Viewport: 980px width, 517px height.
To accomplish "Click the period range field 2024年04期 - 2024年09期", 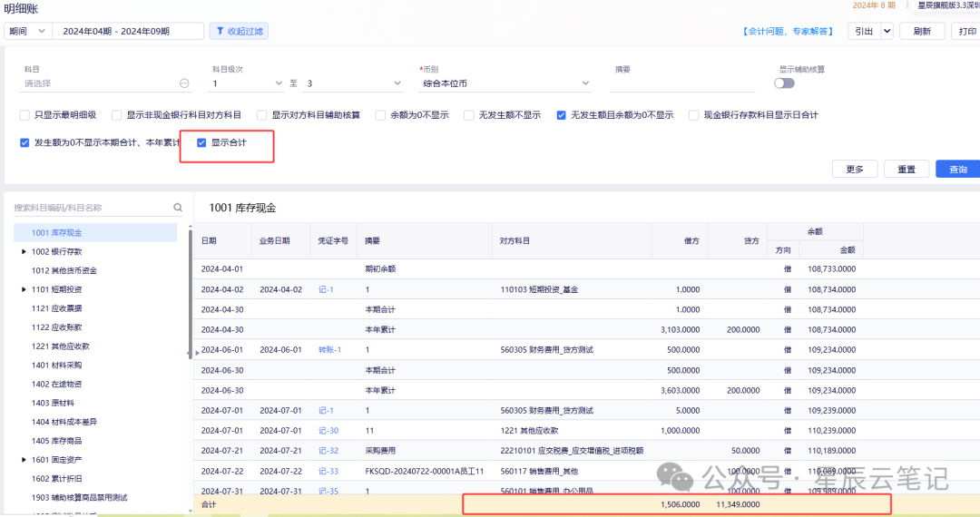I will coord(128,31).
